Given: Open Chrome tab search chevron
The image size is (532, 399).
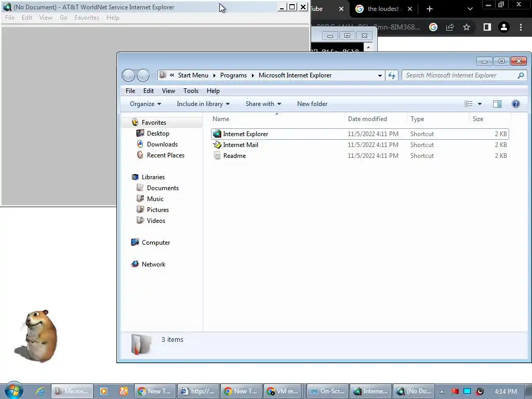Looking at the screenshot, I should click(470, 9).
